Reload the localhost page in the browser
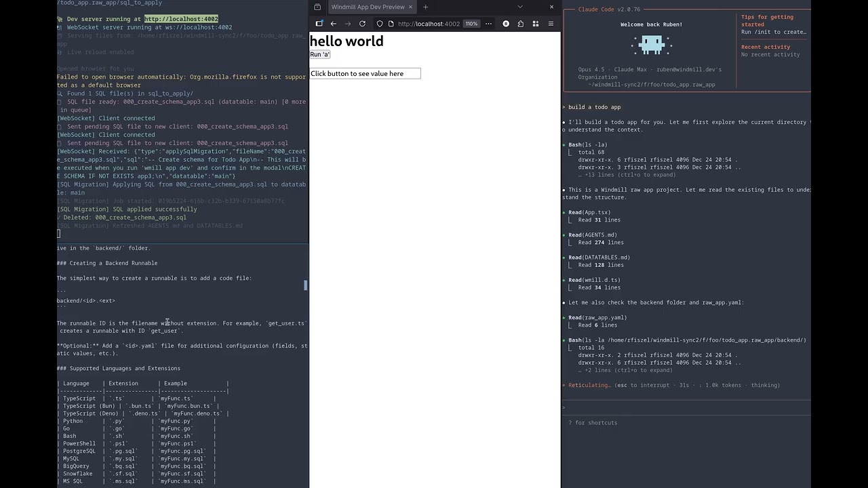The image size is (868, 488). (362, 24)
